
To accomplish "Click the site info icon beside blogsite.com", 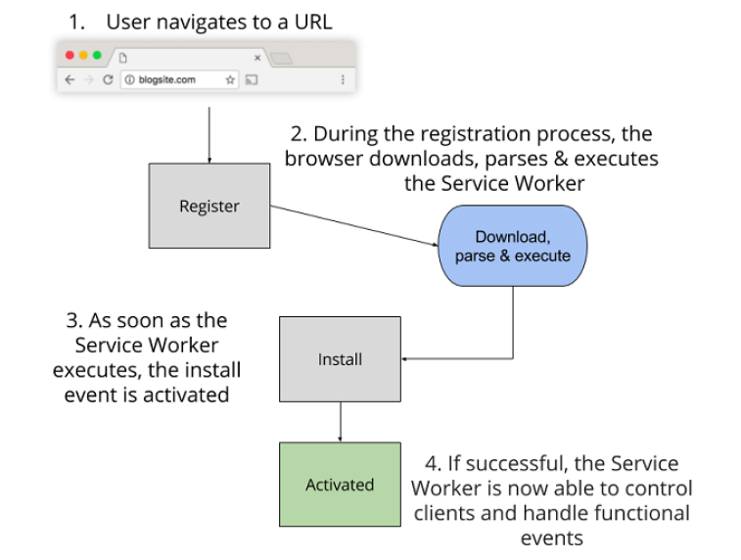I will coord(128,80).
